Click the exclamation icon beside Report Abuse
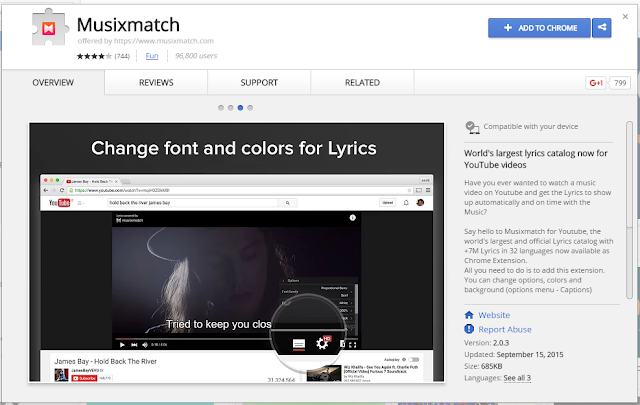640x405 pixels. pos(469,329)
